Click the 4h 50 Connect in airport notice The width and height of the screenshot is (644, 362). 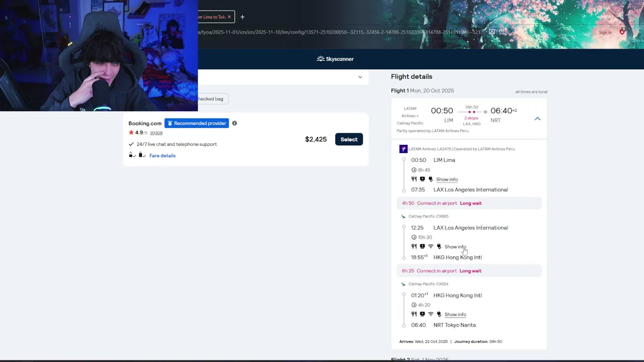(469, 203)
